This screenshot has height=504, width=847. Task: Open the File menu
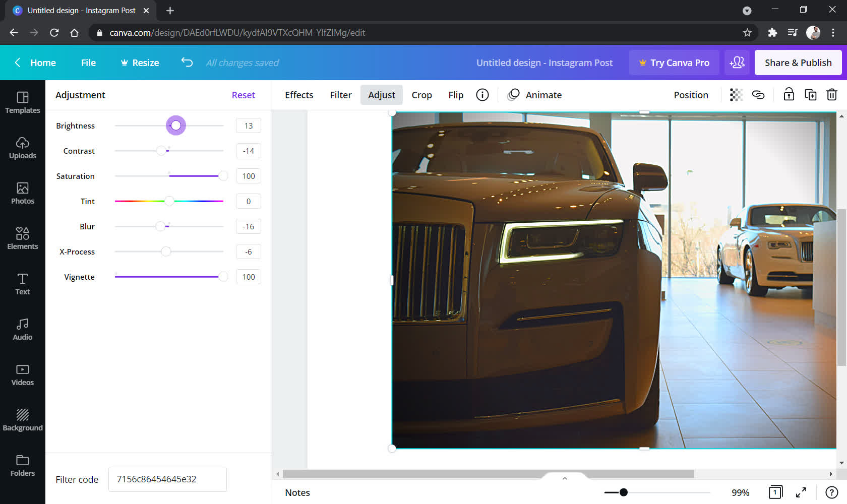pyautogui.click(x=88, y=62)
